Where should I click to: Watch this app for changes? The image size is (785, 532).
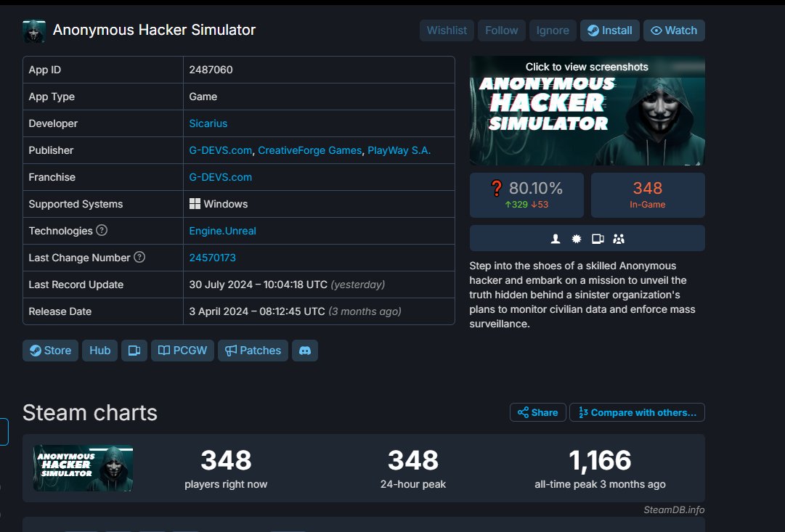(x=674, y=30)
